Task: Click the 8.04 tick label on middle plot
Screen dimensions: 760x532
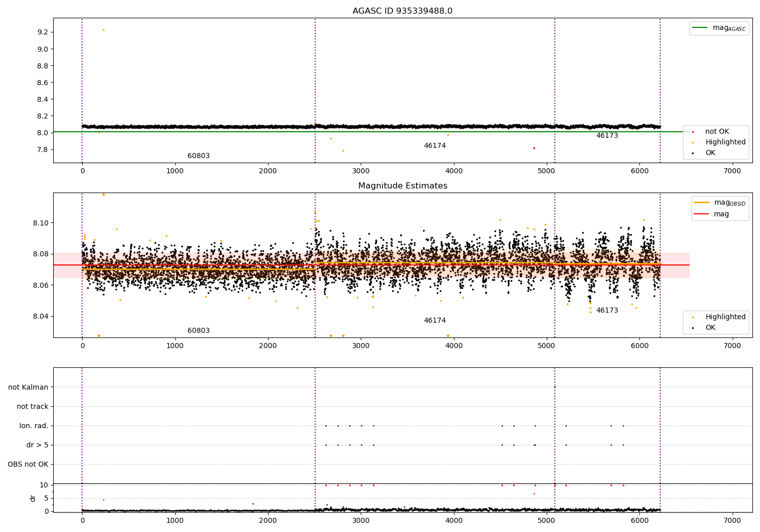Action: click(x=41, y=317)
